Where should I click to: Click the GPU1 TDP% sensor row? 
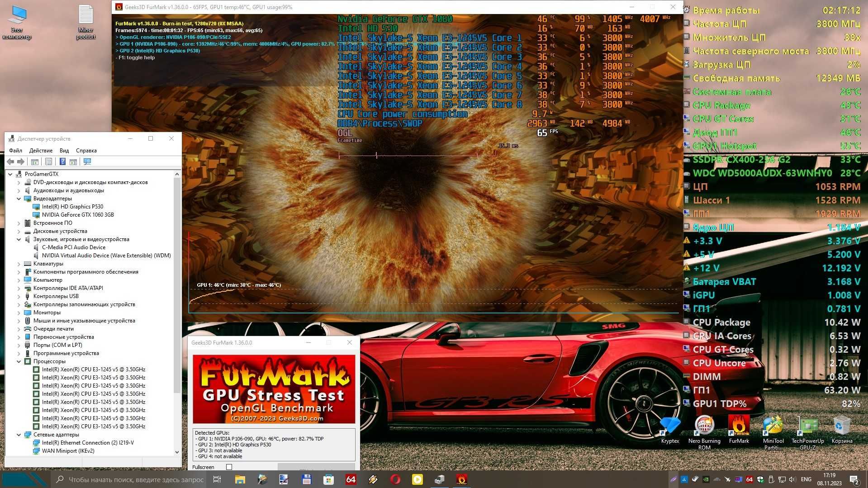coord(773,404)
